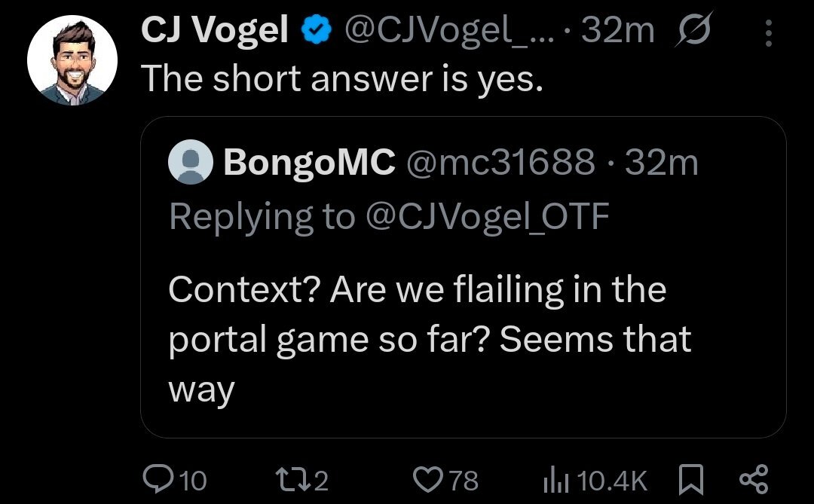Click the CJ Vogel display name
This screenshot has height=504, width=814.
pyautogui.click(x=215, y=31)
